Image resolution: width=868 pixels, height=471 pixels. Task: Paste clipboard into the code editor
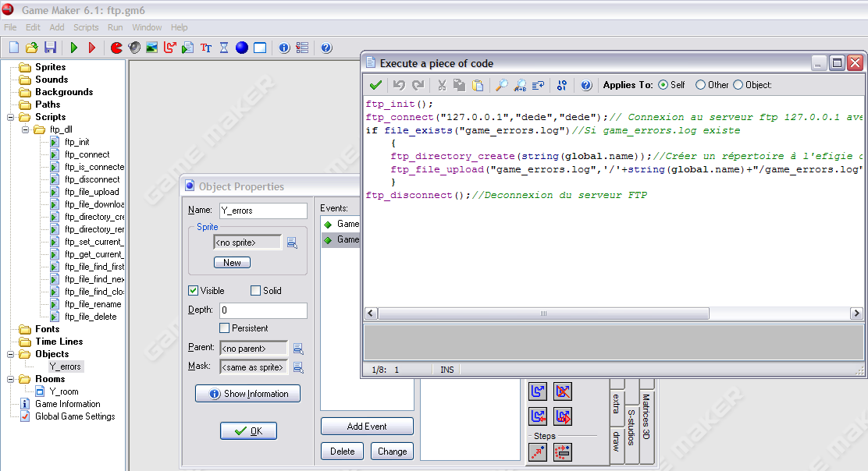[x=478, y=85]
